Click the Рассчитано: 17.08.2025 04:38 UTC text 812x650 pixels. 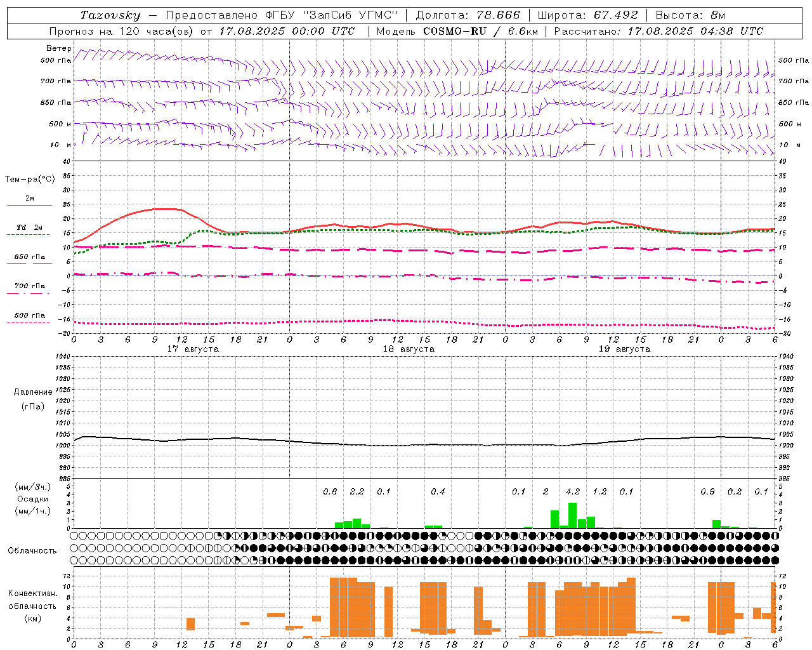(x=658, y=31)
